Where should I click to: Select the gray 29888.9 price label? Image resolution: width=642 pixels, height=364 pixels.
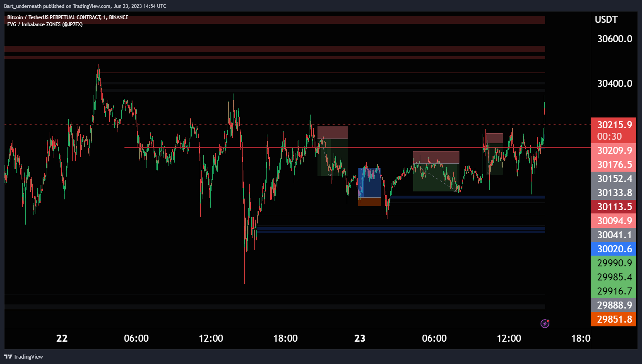point(614,305)
